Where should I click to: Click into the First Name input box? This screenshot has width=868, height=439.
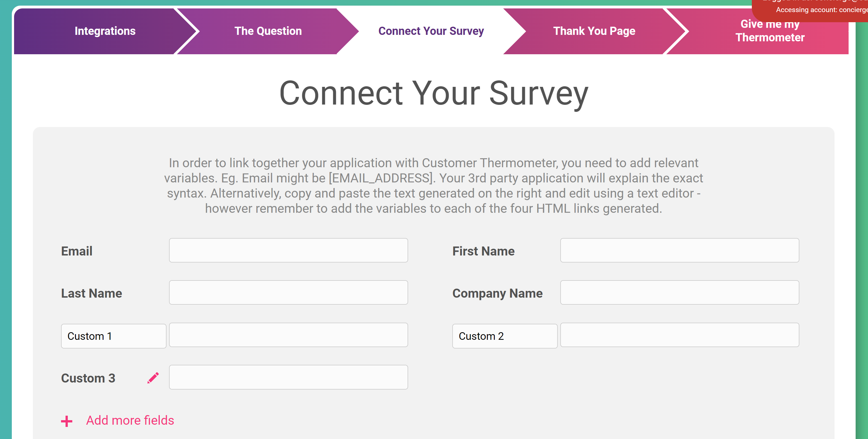click(x=680, y=250)
